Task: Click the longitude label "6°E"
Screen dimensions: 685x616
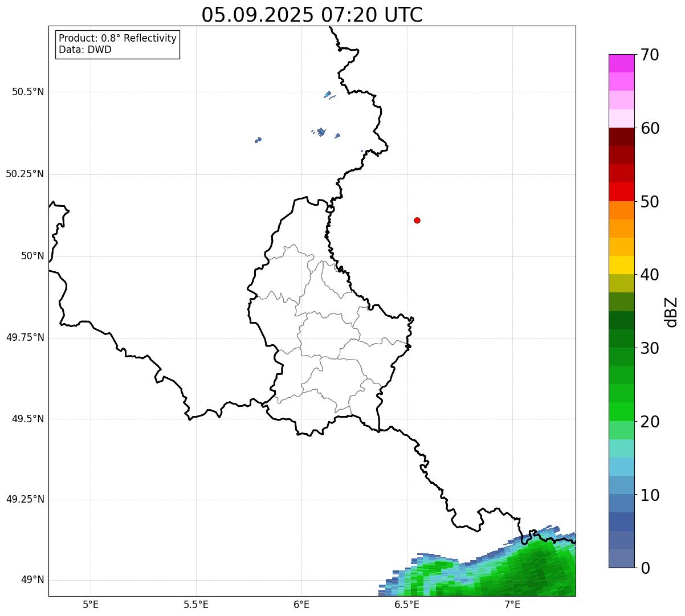Action: click(301, 605)
